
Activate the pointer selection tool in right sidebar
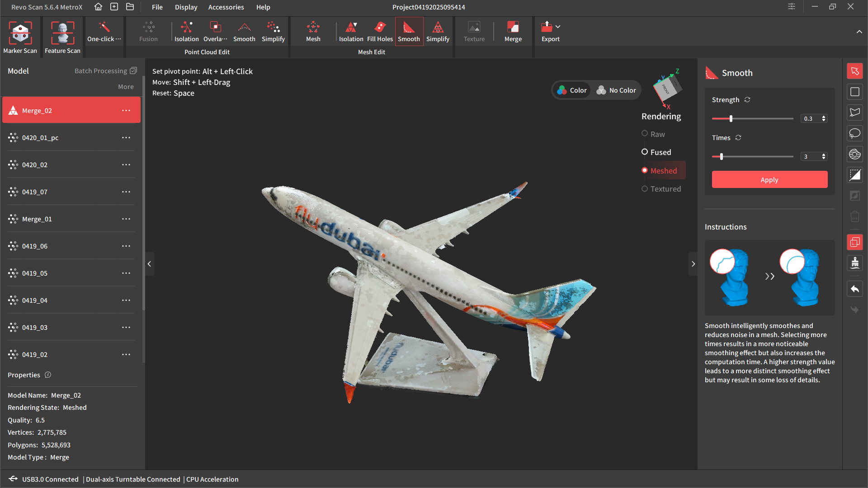[854, 71]
